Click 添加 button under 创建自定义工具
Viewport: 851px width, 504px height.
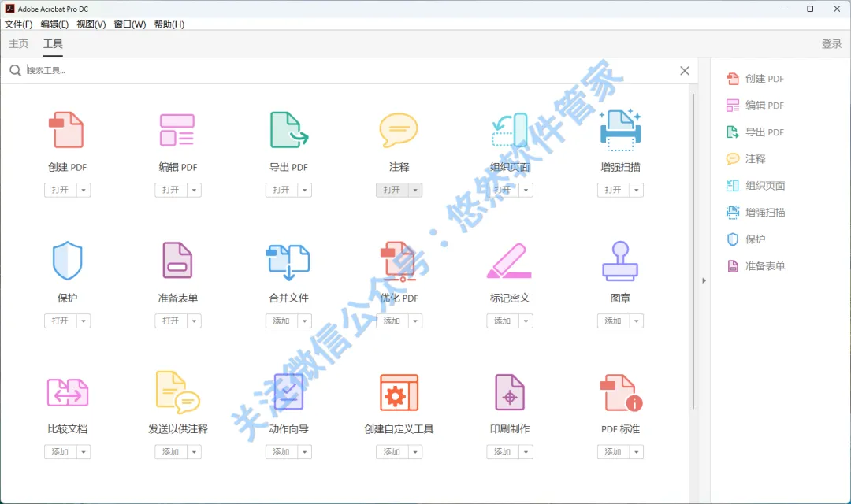pos(392,451)
